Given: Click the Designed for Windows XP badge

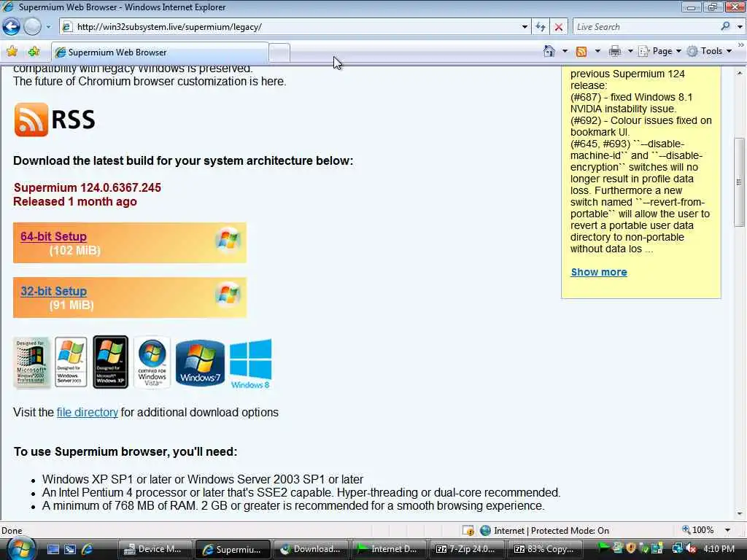Looking at the screenshot, I should [x=111, y=362].
